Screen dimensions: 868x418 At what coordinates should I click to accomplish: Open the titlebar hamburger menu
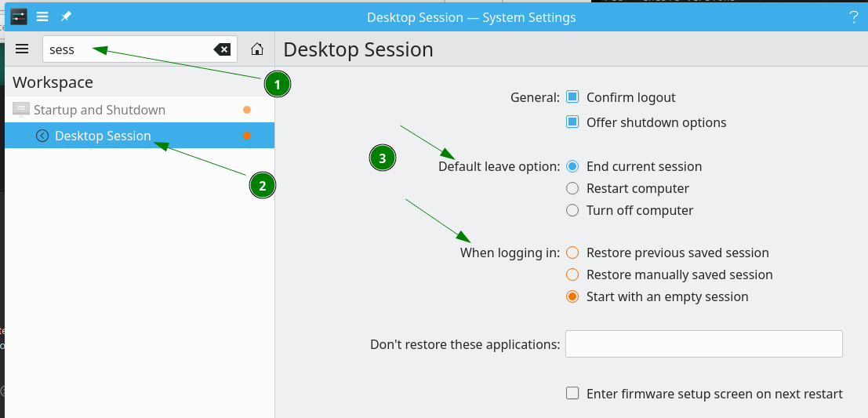(42, 16)
